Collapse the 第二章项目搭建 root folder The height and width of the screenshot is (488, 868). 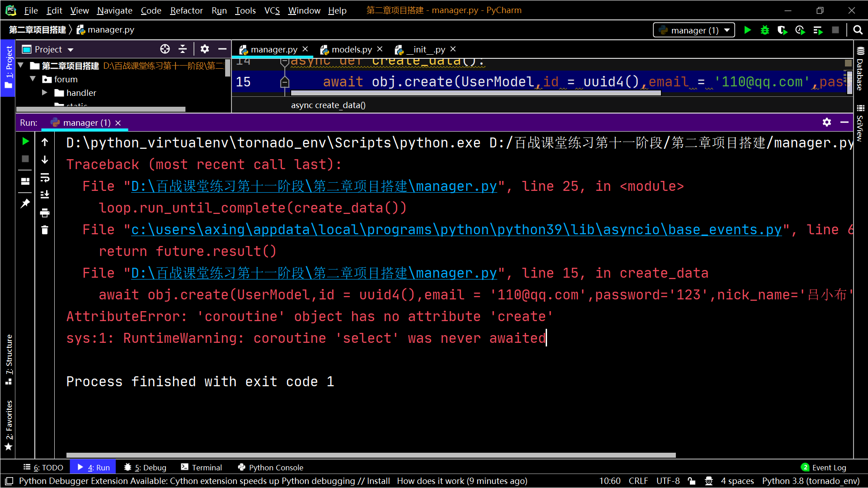tap(20, 66)
